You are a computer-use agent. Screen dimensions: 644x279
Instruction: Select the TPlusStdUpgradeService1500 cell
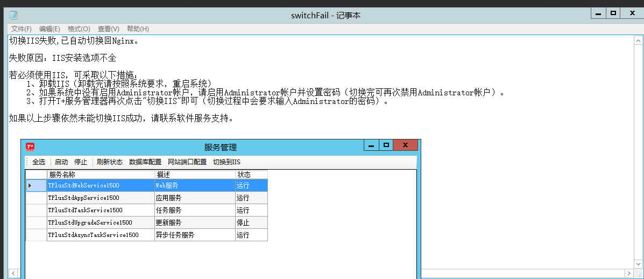(x=101, y=222)
